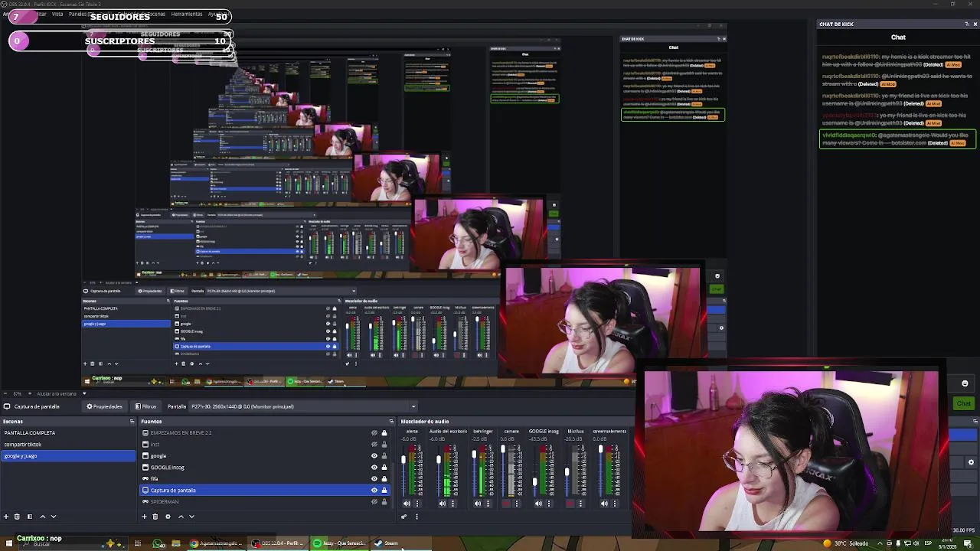
Task: Open advanced audio properties gears icon
Action: click(404, 517)
